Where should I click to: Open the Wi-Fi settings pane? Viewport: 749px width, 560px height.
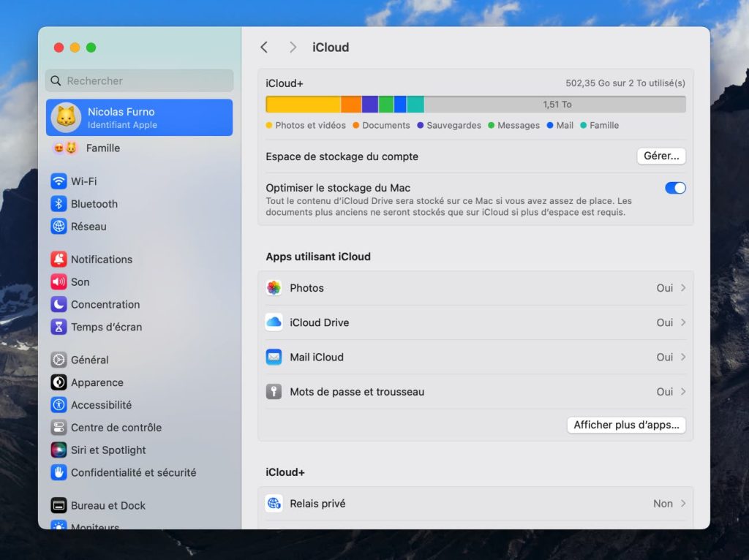pos(140,181)
